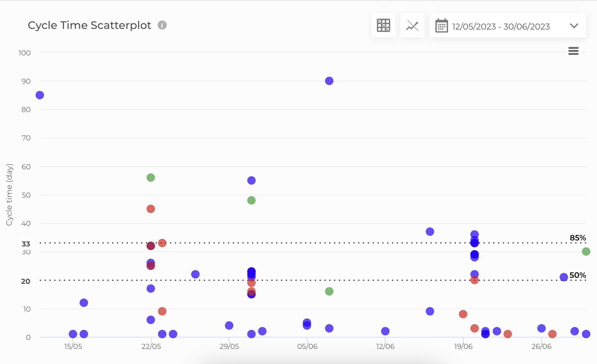Enable the trend view toggle
This screenshot has height=364, width=597.
point(412,25)
